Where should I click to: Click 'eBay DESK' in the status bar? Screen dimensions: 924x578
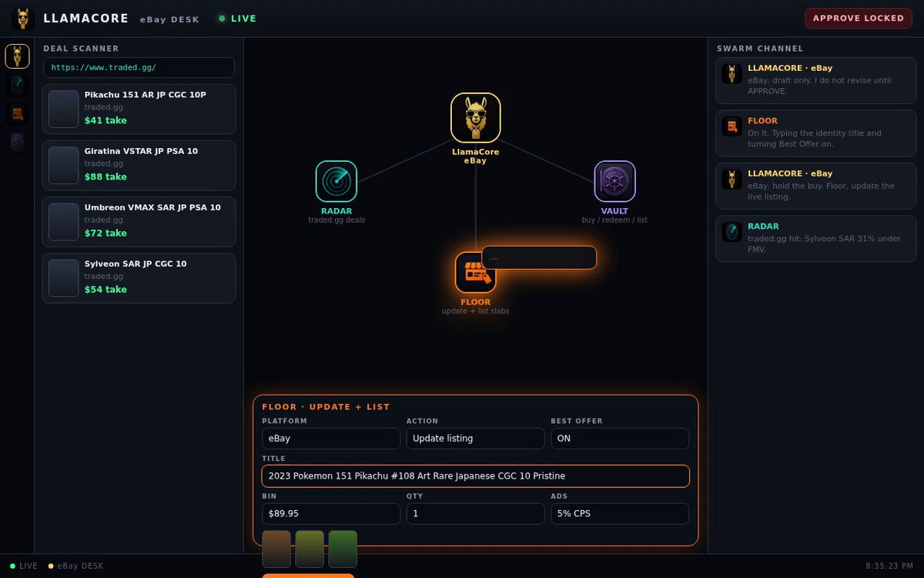75,566
